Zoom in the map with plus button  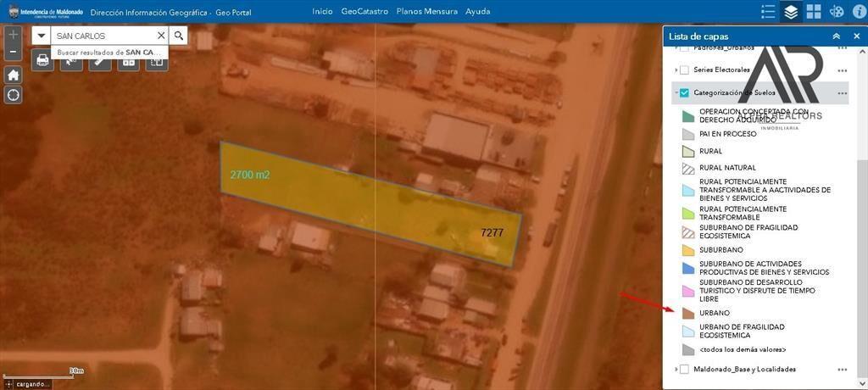click(14, 34)
